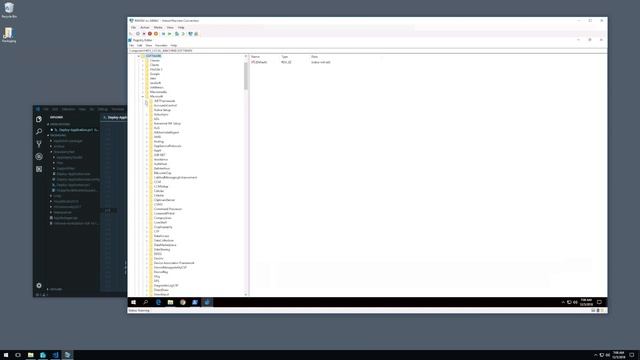Open the Registry Editor Favorites menu

tap(161, 45)
